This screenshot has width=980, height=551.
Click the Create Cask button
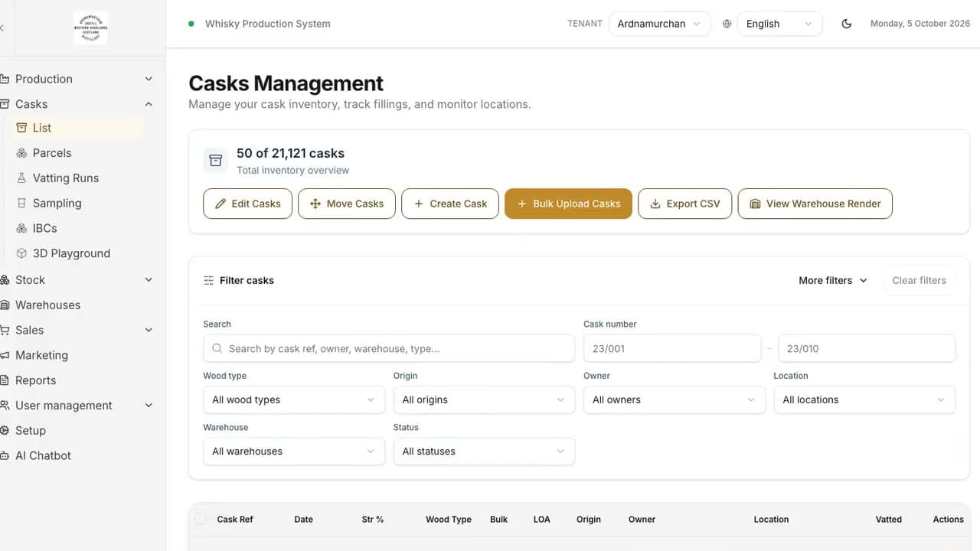tap(450, 204)
